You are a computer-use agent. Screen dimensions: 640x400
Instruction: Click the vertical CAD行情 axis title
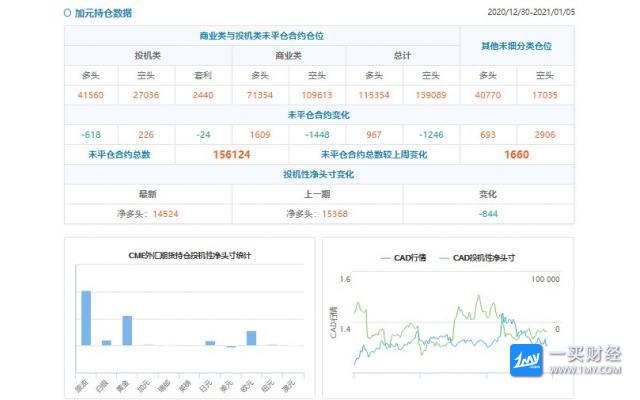333,322
